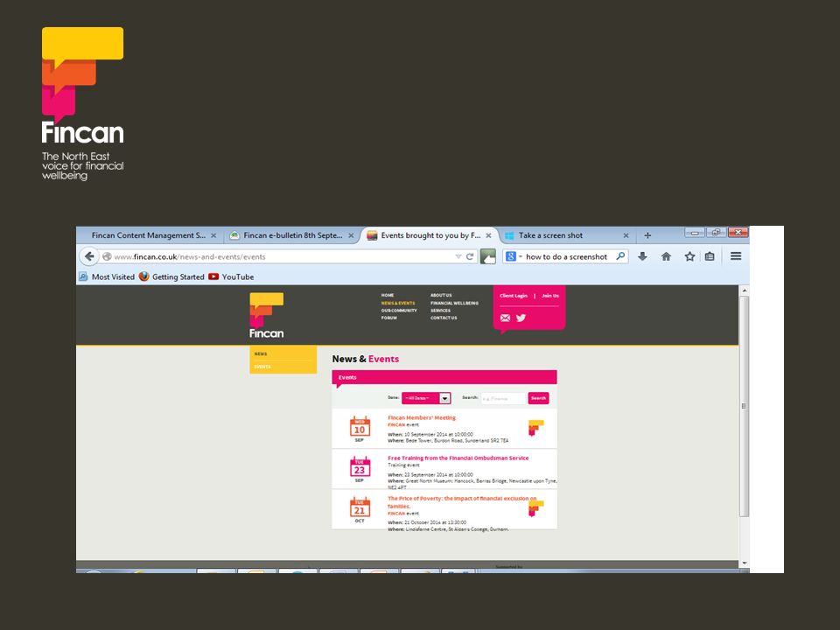Click the green go button after address bar
The width and height of the screenshot is (840, 630).
point(488,256)
